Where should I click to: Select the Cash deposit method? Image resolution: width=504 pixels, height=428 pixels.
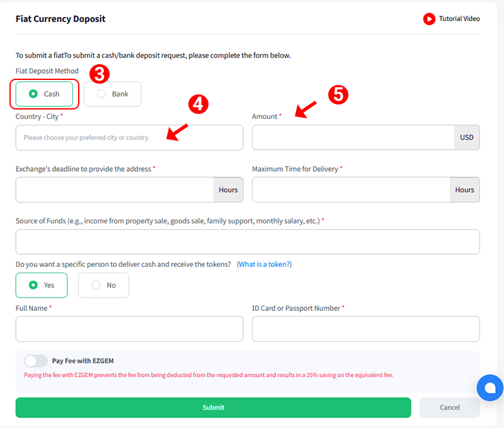tap(44, 94)
